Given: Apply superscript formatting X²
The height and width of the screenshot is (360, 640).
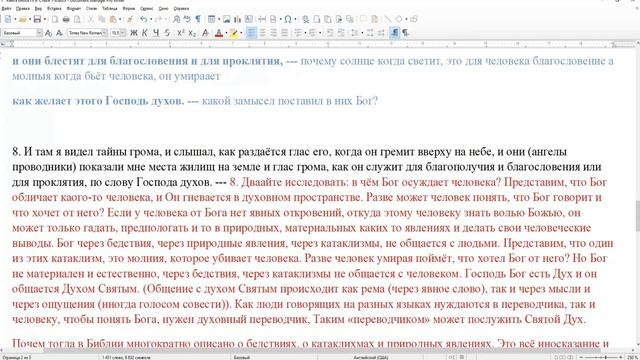Looking at the screenshot, I should (180, 33).
